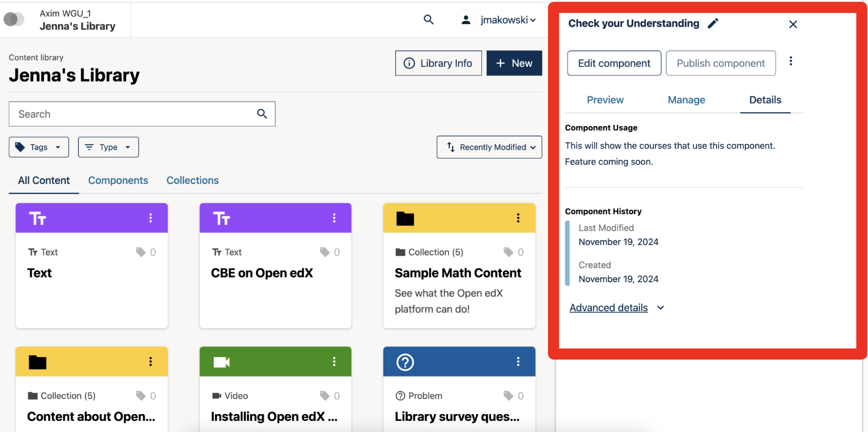Screen dimensions: 868x432
Task: Click the New button
Action: pos(514,63)
